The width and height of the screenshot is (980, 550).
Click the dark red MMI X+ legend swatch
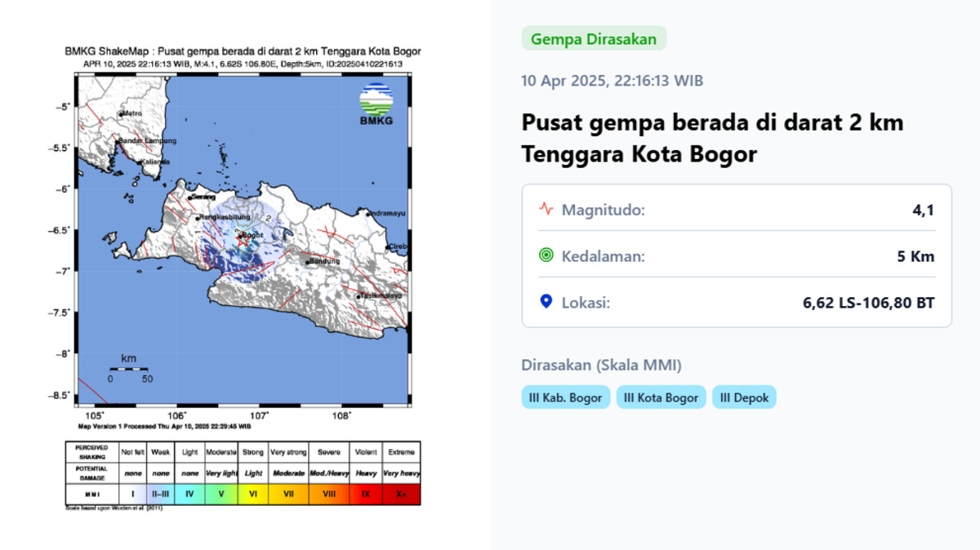401,495
